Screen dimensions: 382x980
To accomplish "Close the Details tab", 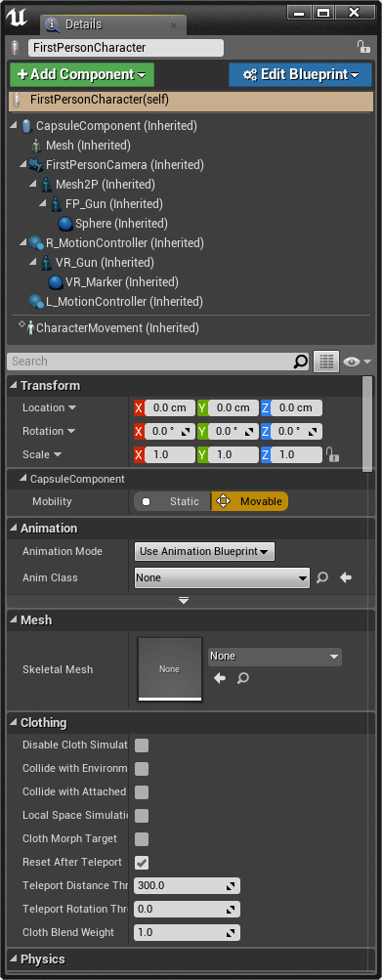I will click(174, 25).
